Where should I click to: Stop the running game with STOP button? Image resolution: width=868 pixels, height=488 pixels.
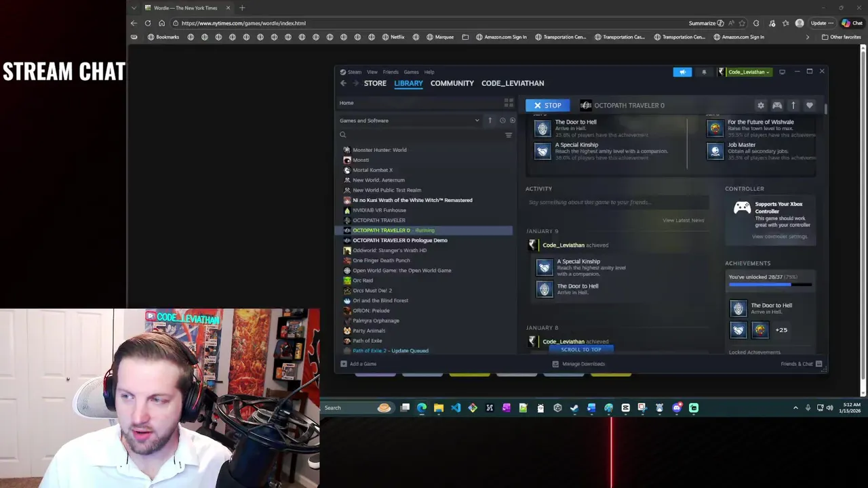tap(547, 105)
